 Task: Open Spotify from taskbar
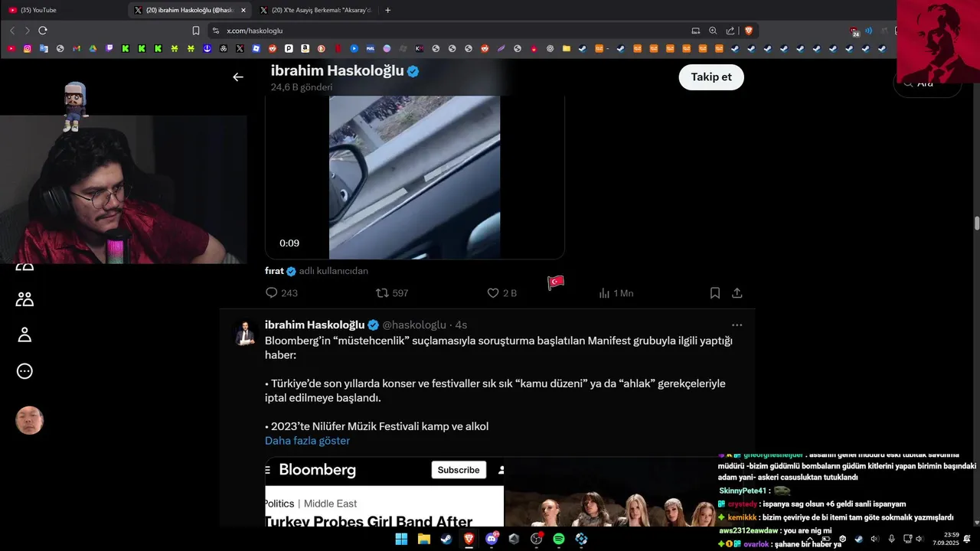coord(559,539)
